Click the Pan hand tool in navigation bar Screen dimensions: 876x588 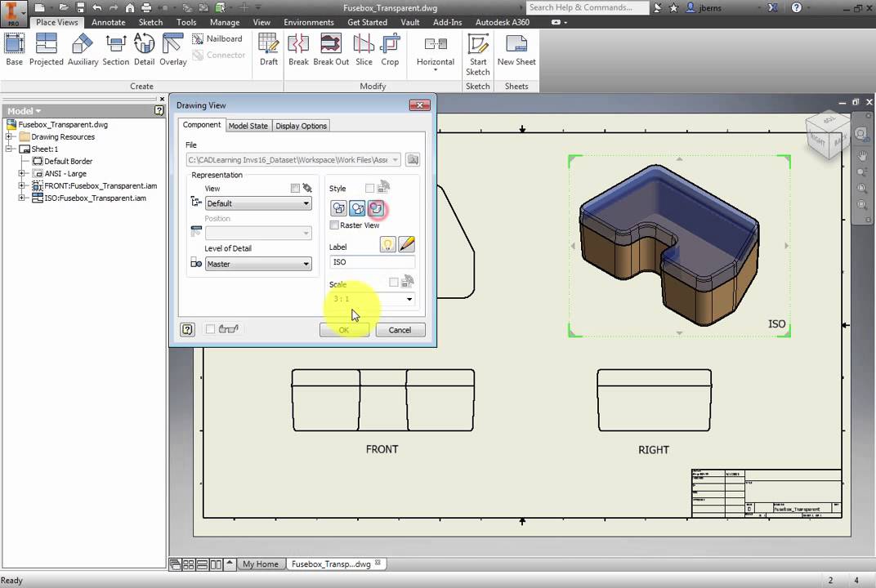863,155
